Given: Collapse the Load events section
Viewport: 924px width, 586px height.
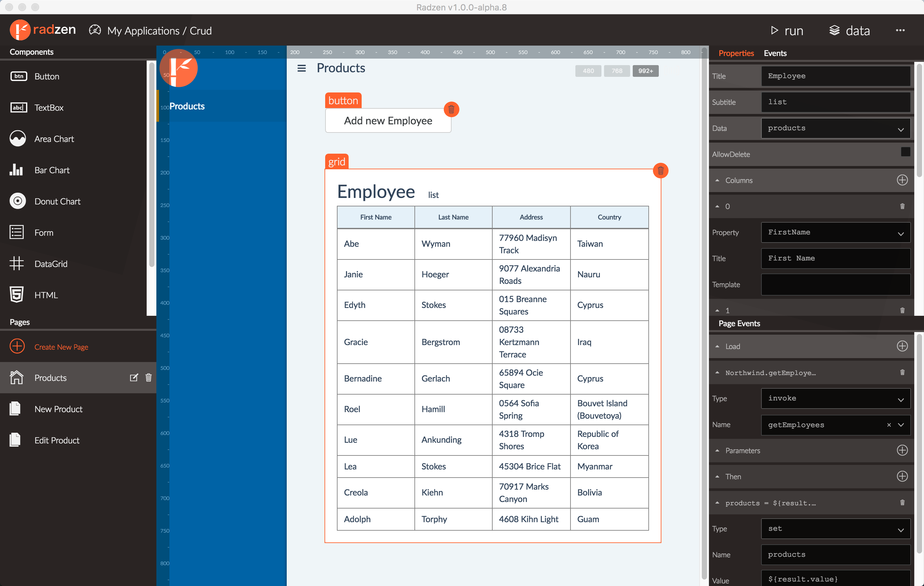Looking at the screenshot, I should pyautogui.click(x=717, y=346).
